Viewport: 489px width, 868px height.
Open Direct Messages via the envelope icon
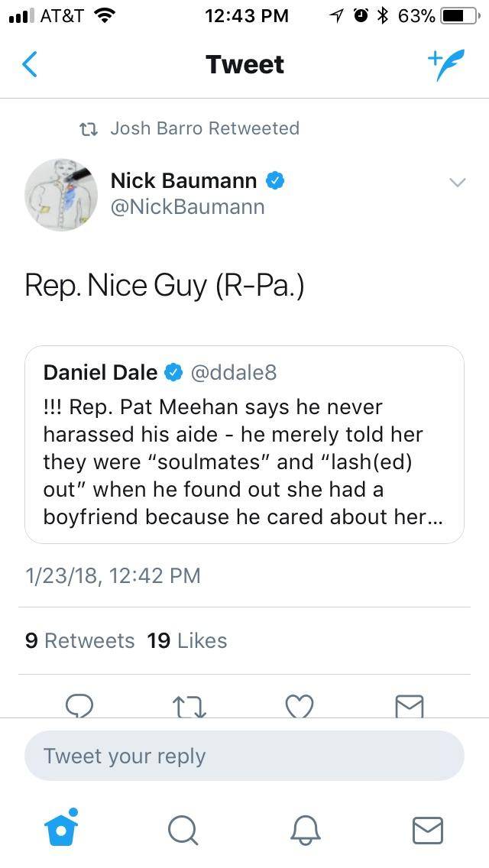(428, 830)
